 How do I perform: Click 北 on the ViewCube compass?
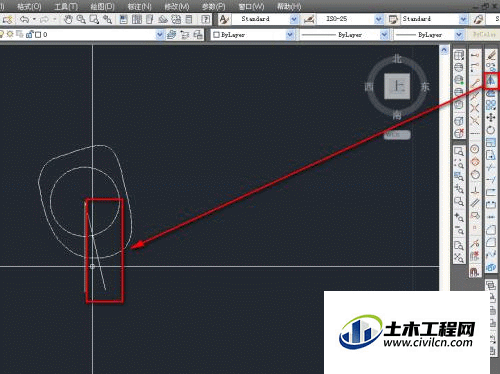coord(397,59)
